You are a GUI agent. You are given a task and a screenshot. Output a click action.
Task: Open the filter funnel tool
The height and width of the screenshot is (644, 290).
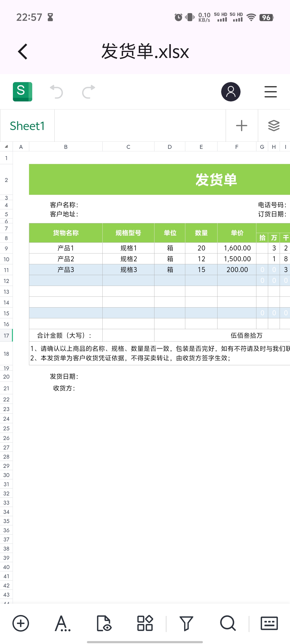coord(186,623)
